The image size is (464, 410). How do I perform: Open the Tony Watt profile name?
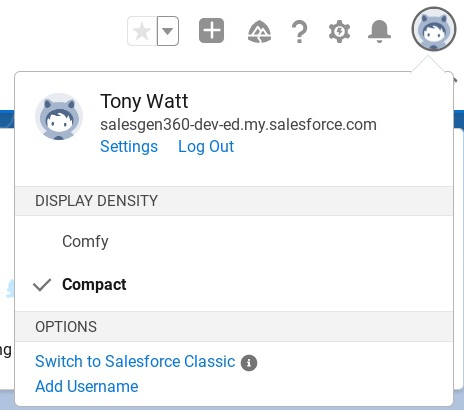click(144, 101)
